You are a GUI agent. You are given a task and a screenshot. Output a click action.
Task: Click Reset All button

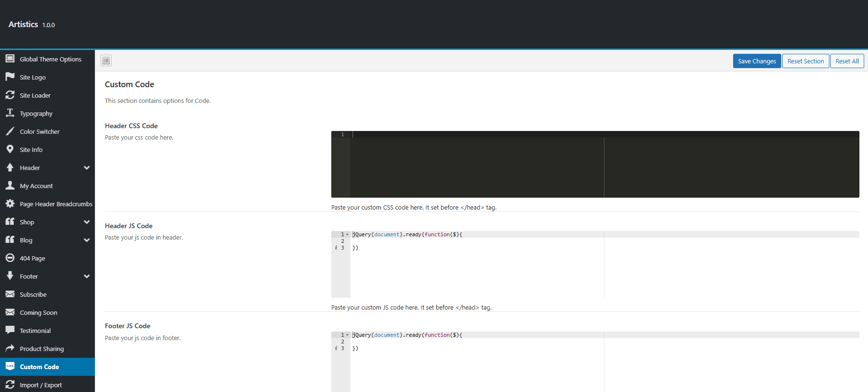[847, 61]
